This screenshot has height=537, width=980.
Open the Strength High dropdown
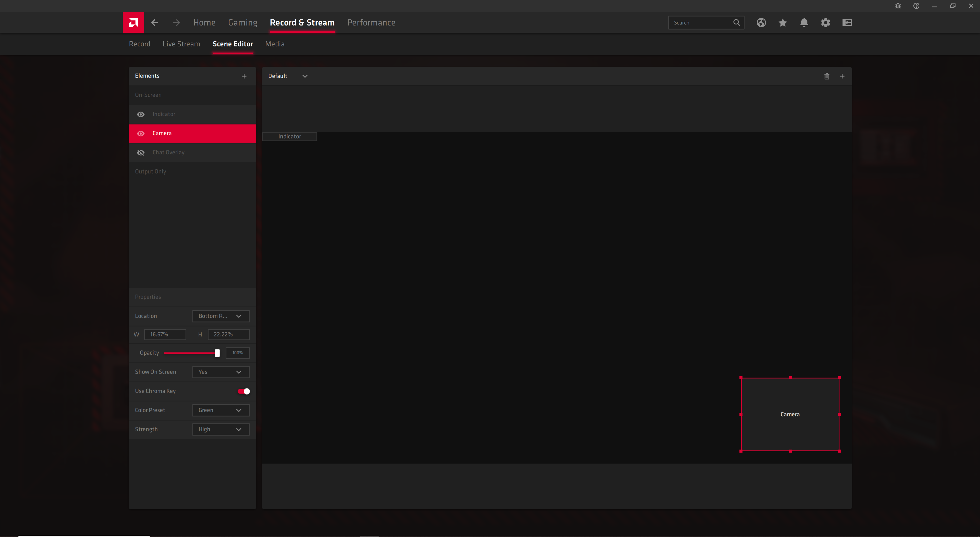[221, 429]
